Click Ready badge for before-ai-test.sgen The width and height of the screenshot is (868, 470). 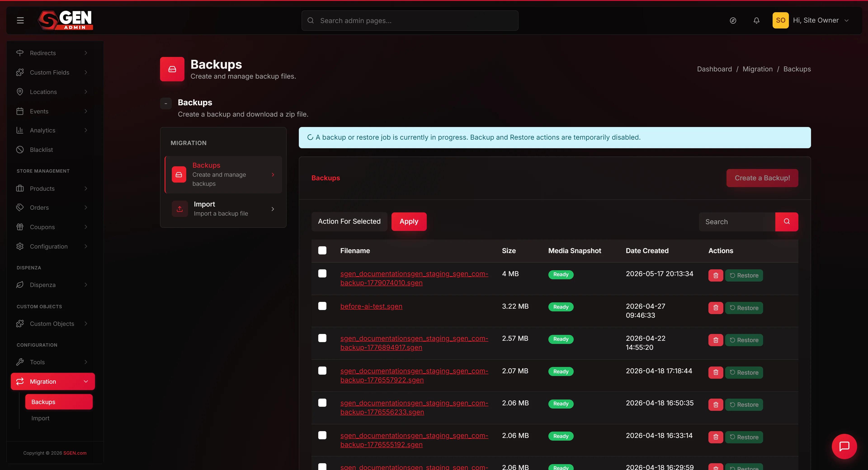tap(561, 307)
